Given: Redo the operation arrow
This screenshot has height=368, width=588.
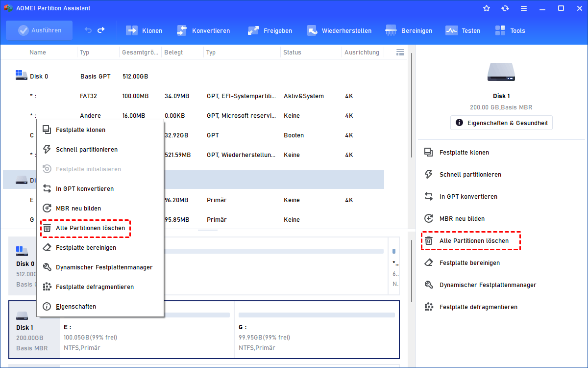Looking at the screenshot, I should (101, 30).
